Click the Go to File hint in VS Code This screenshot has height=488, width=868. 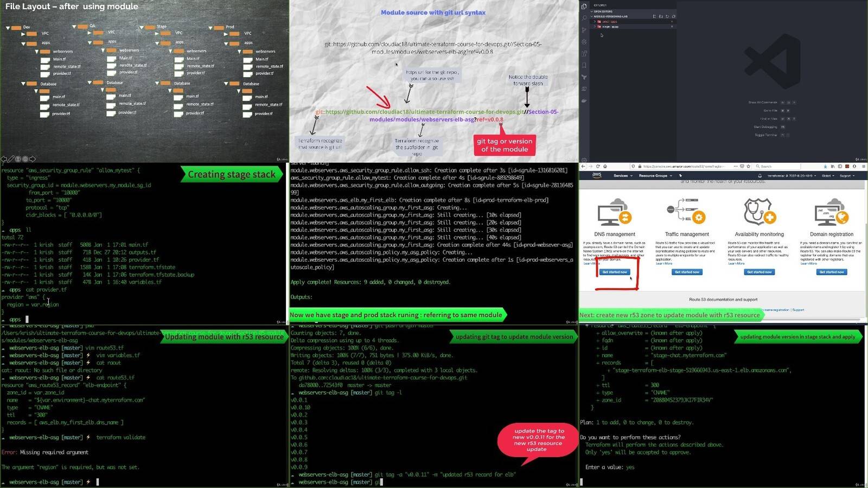[x=770, y=111]
